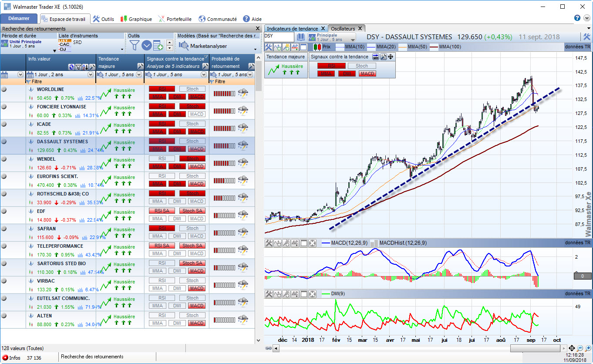The height and width of the screenshot is (364, 593).
Task: Click the blue round chevron tool in Outils
Action: point(147,45)
